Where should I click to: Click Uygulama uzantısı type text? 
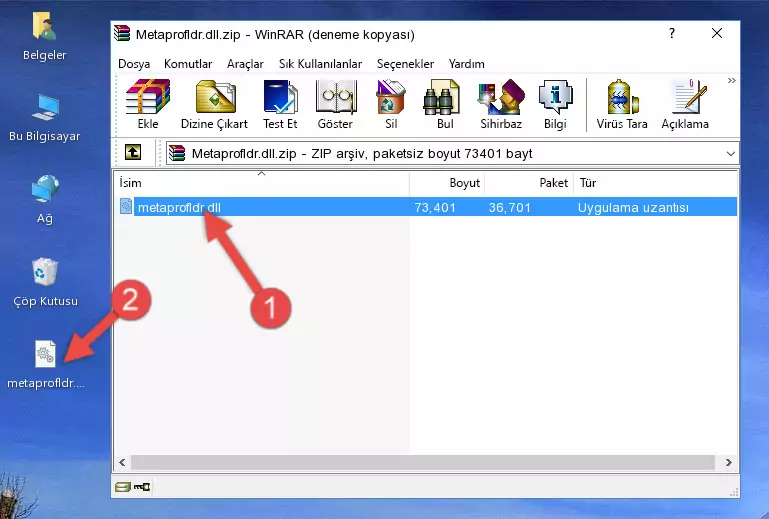[x=633, y=208]
